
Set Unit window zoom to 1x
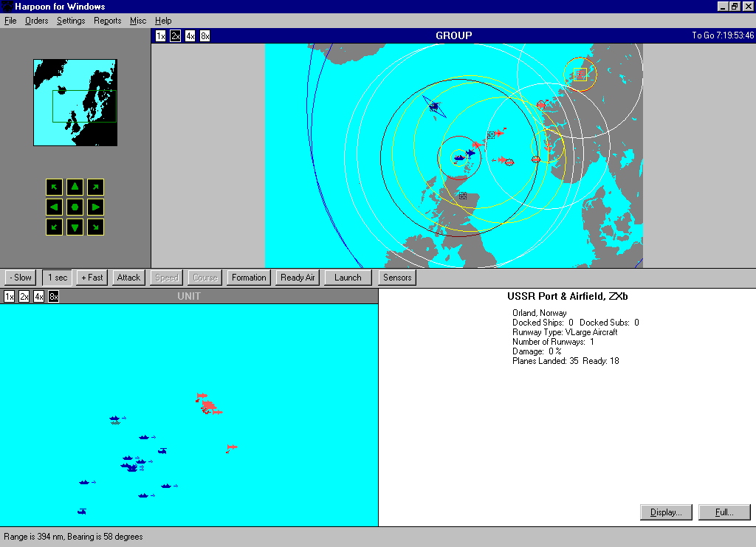coord(9,297)
